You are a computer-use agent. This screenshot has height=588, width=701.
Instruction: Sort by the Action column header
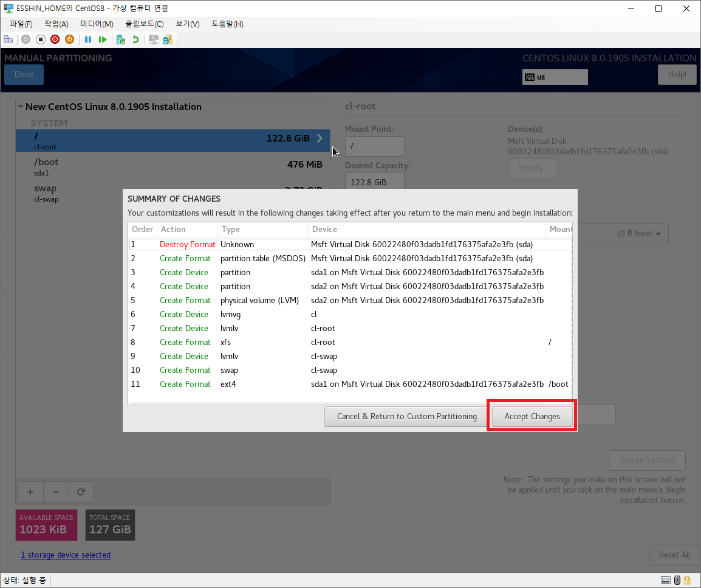click(187, 230)
